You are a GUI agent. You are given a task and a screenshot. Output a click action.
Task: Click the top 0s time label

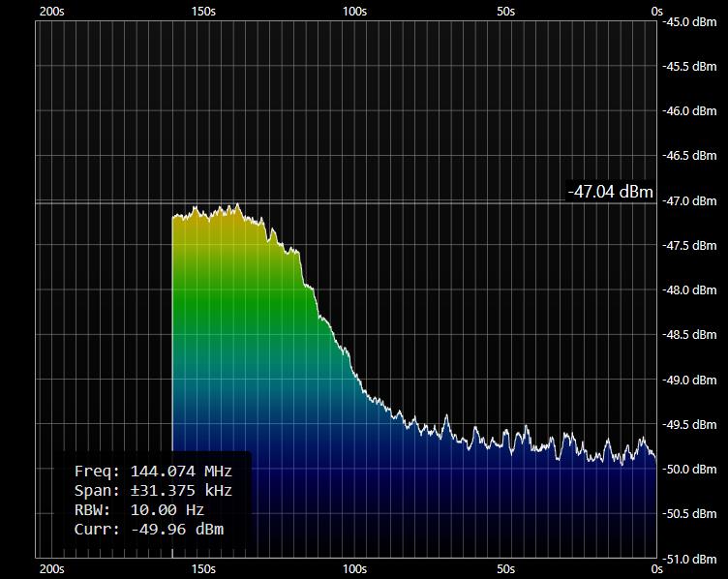[656, 12]
